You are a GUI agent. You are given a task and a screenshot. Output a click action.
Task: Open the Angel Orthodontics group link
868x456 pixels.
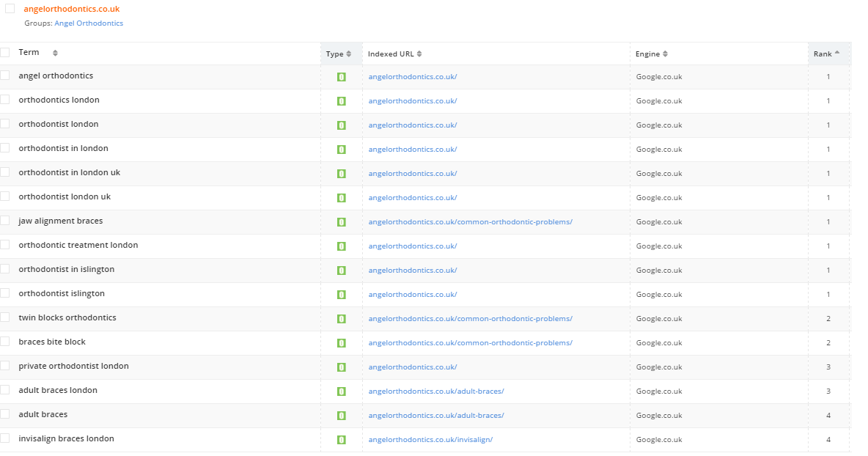click(89, 23)
